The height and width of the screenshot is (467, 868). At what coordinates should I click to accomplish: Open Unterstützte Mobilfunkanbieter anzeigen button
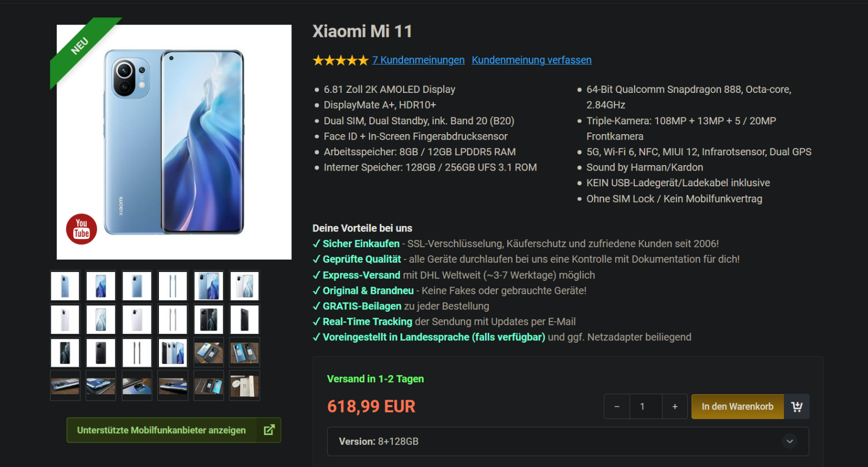[x=174, y=430]
